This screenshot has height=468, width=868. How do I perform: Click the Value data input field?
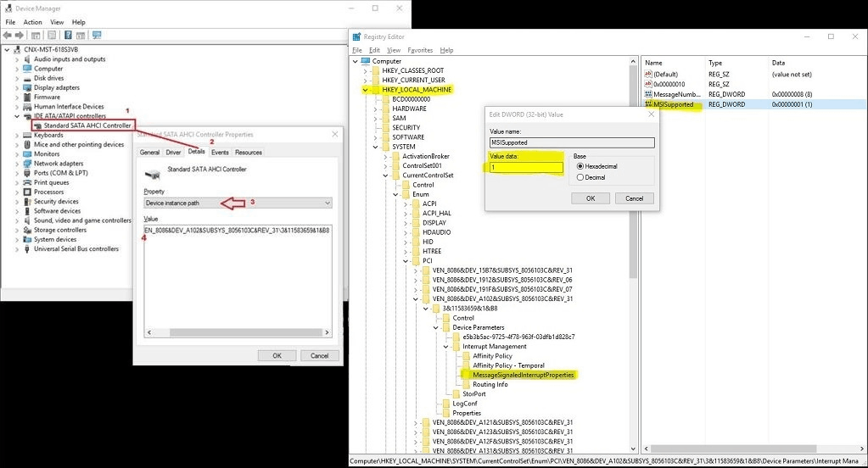coord(526,168)
